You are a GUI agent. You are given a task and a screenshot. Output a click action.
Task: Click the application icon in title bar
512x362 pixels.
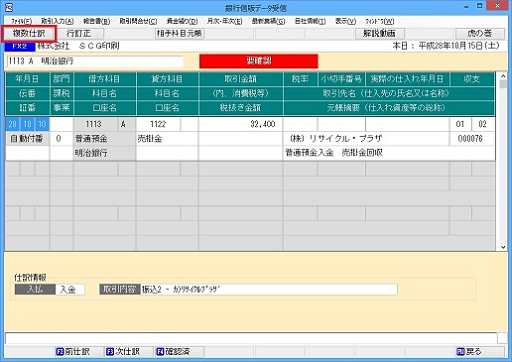(x=10, y=7)
